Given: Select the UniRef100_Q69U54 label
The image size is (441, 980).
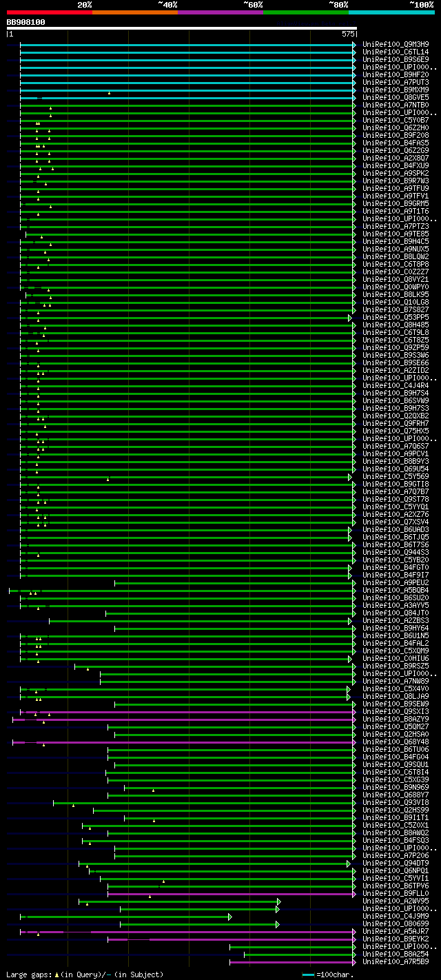Looking at the screenshot, I should (x=396, y=469).
